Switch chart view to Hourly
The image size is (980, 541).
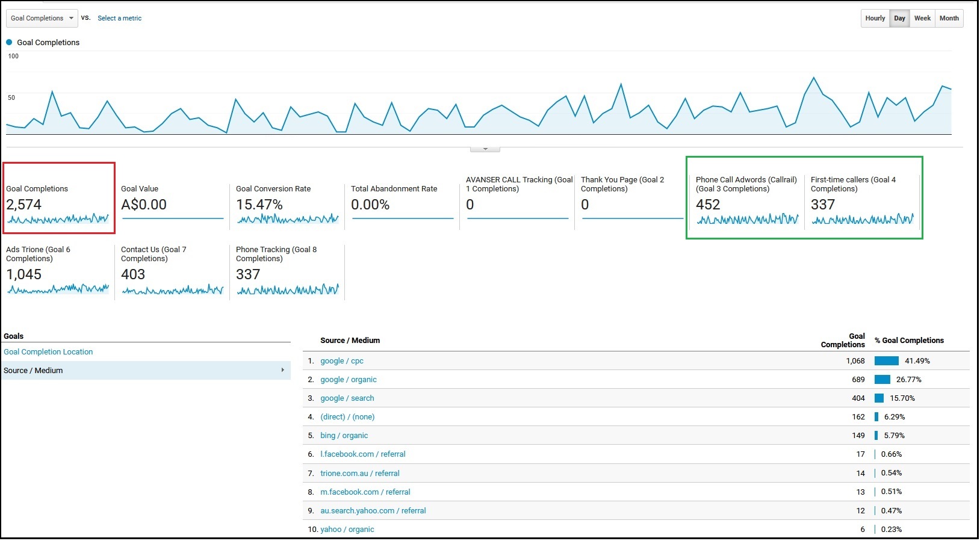(875, 18)
